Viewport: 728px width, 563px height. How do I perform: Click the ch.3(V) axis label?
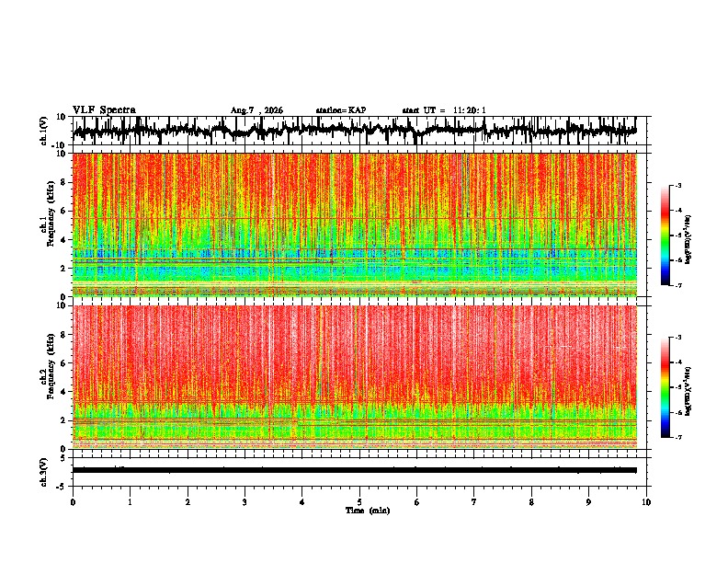point(43,473)
